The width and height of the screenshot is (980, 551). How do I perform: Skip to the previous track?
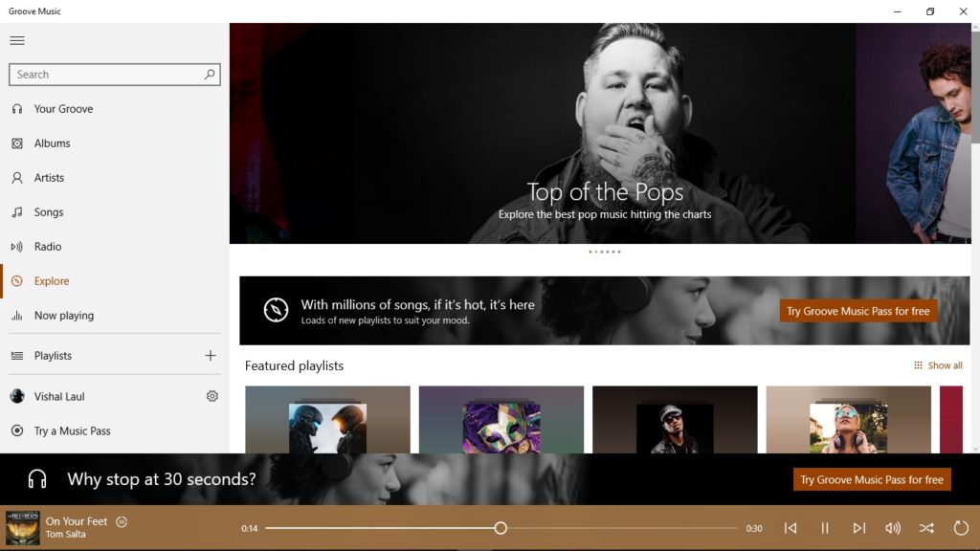791,528
